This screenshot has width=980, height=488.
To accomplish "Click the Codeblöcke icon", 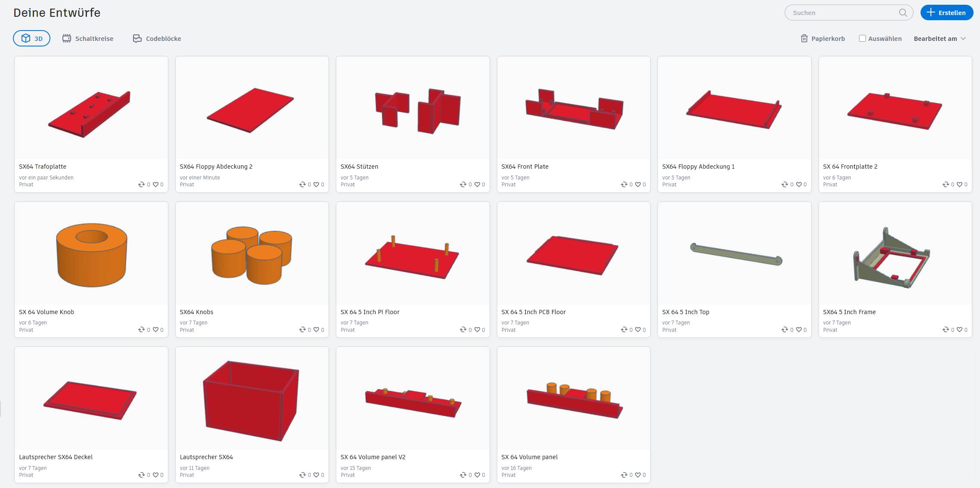I will click(137, 39).
